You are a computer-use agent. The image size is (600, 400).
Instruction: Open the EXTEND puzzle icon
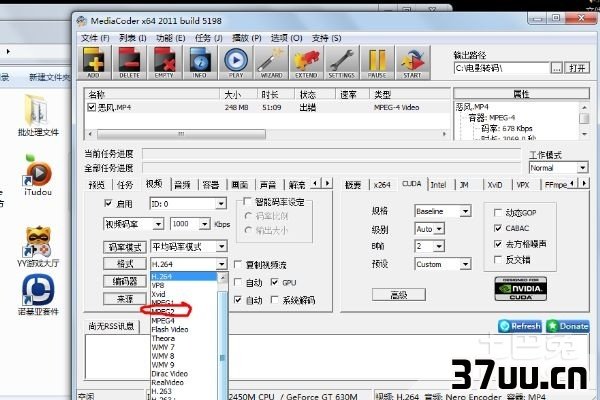(306, 62)
